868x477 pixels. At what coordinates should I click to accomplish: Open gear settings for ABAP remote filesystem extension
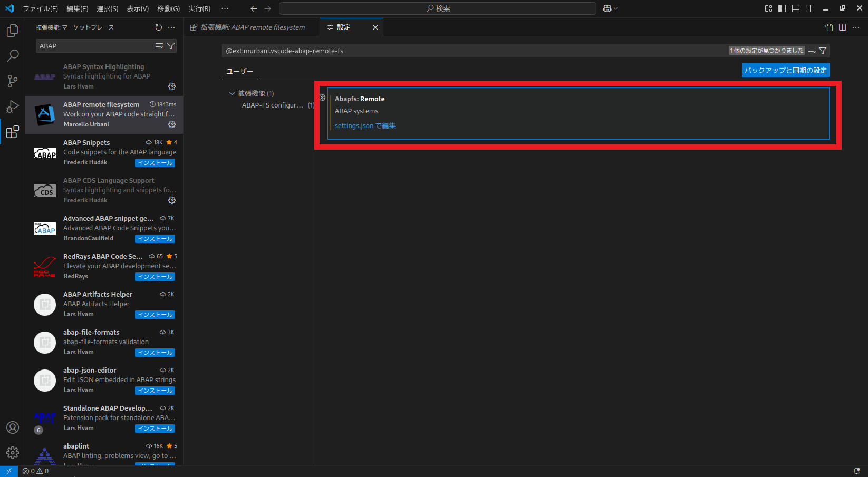click(172, 124)
